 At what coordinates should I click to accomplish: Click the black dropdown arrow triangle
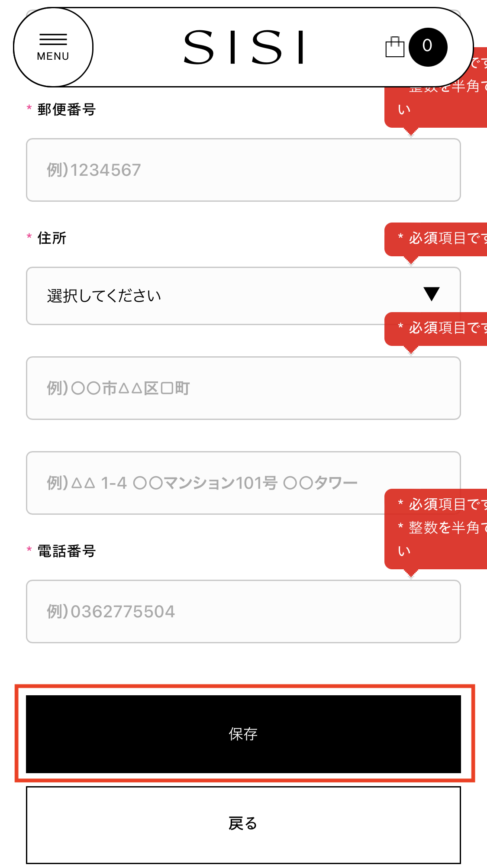(x=432, y=294)
